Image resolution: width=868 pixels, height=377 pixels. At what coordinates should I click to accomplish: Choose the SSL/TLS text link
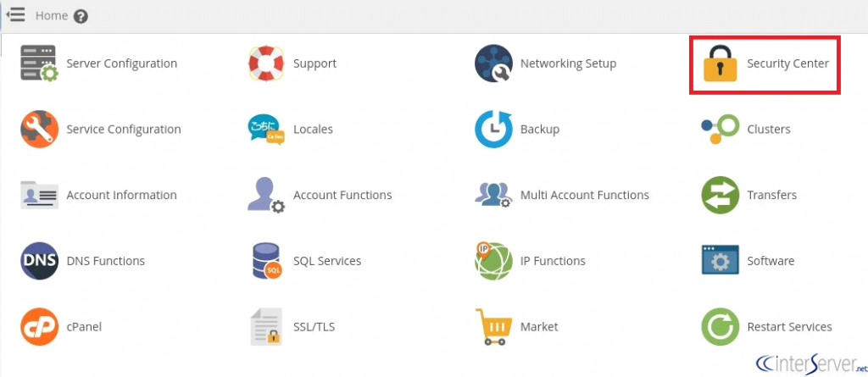click(x=314, y=327)
